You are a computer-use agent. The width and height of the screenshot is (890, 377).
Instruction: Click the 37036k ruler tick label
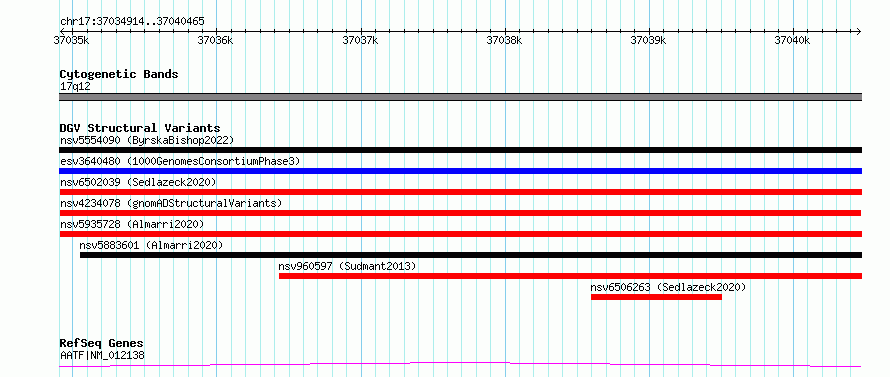pos(216,40)
